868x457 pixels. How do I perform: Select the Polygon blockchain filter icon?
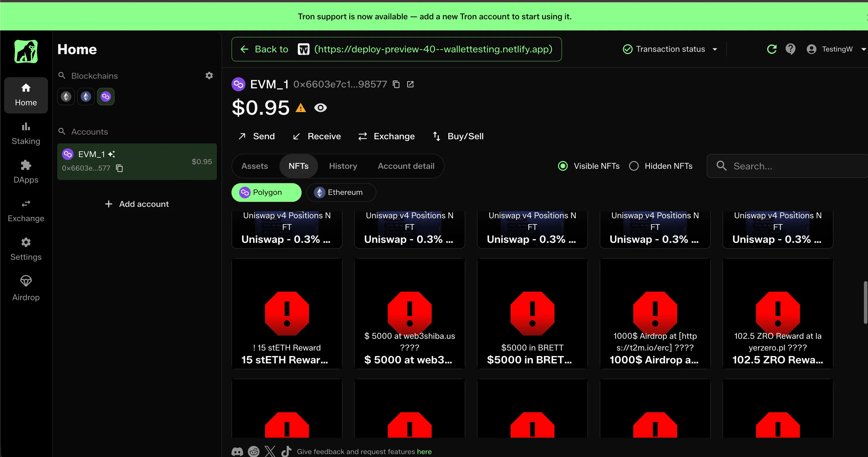tap(106, 97)
